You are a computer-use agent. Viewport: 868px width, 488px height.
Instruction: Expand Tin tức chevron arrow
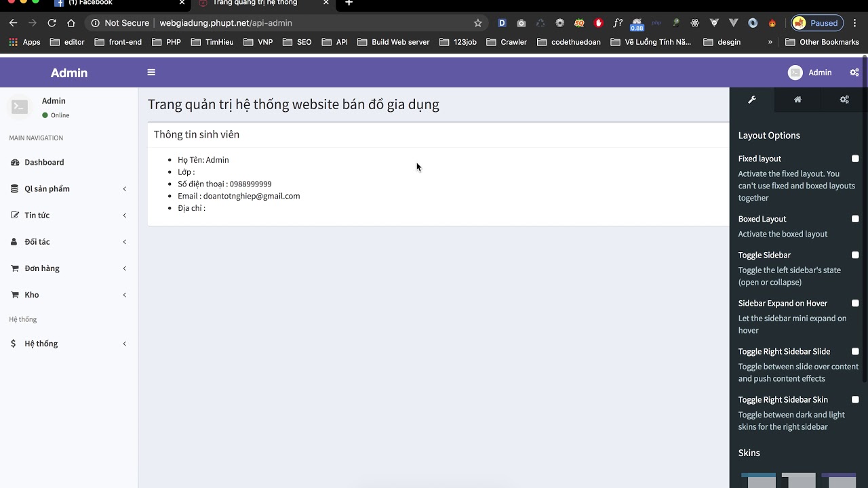click(125, 216)
